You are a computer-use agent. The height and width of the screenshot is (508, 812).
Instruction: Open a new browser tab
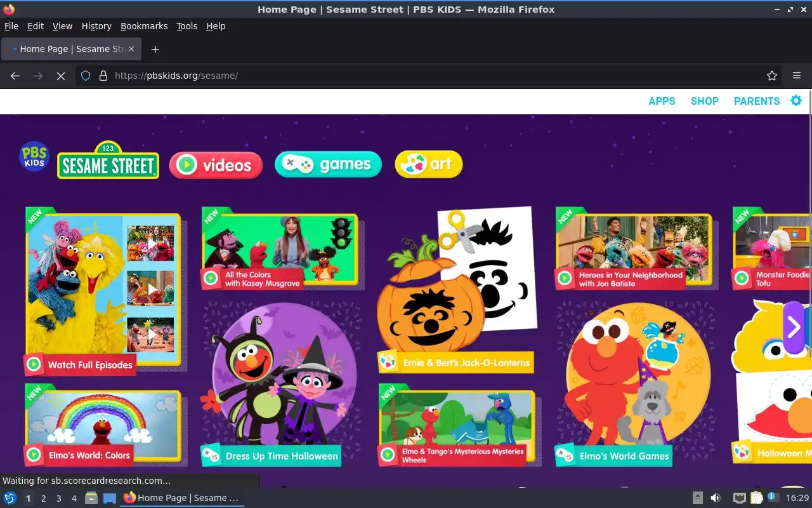point(155,49)
